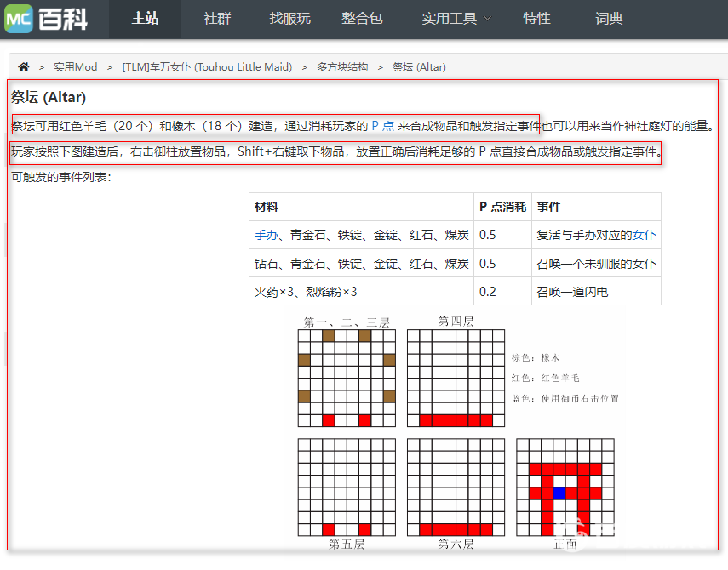Click the blue cell in 正面 diagram

[559, 493]
